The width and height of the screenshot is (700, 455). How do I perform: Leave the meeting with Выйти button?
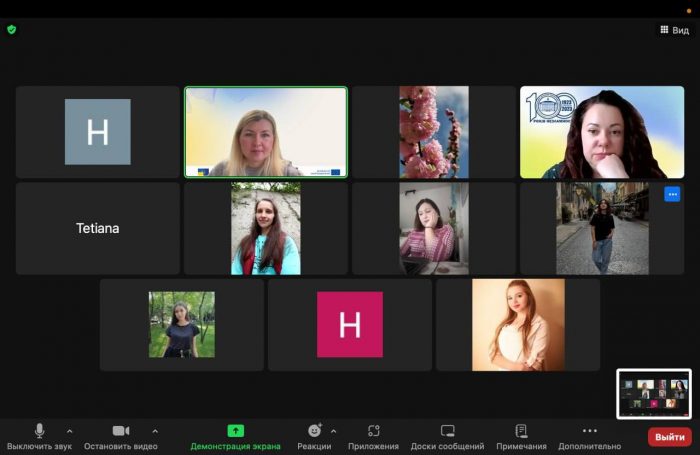pyautogui.click(x=669, y=437)
